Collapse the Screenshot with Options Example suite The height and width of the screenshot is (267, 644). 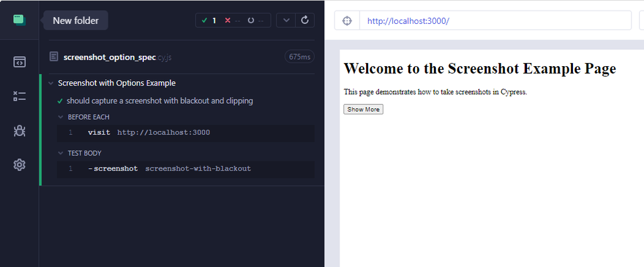(x=51, y=83)
